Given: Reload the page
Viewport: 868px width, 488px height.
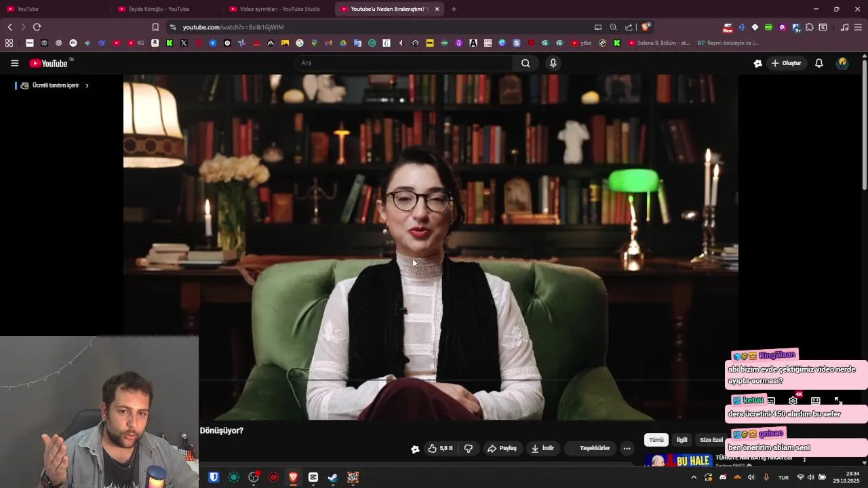Looking at the screenshot, I should [x=37, y=27].
